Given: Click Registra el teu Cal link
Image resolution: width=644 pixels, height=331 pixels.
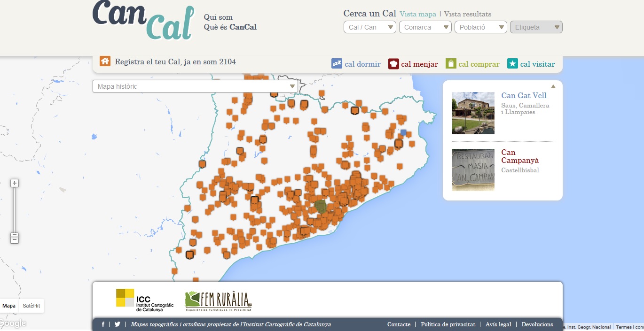Looking at the screenshot, I should pyautogui.click(x=175, y=62).
